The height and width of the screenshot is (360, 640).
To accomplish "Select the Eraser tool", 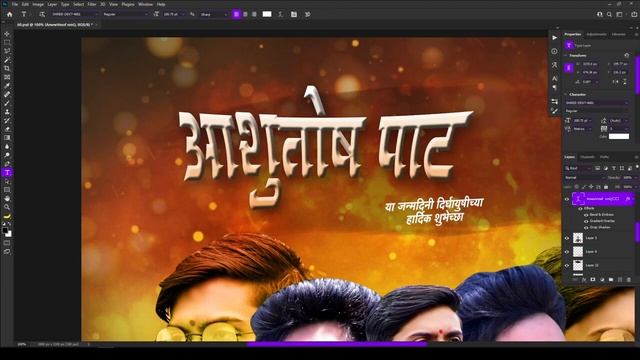I will 7,129.
